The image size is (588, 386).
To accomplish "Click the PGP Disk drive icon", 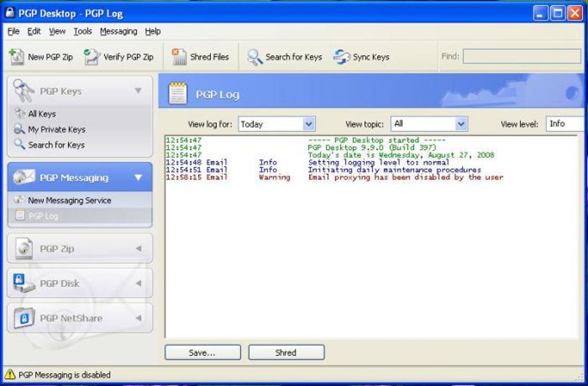I will [x=23, y=283].
